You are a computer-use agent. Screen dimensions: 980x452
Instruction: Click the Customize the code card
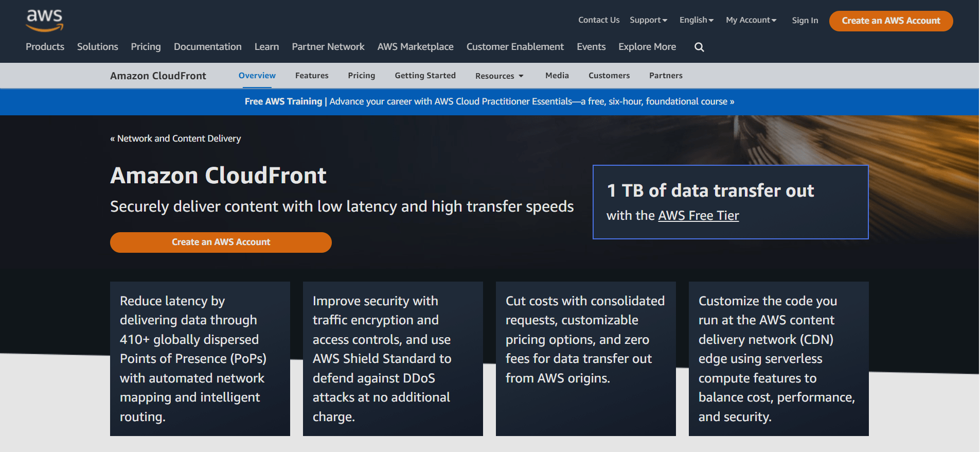(779, 359)
